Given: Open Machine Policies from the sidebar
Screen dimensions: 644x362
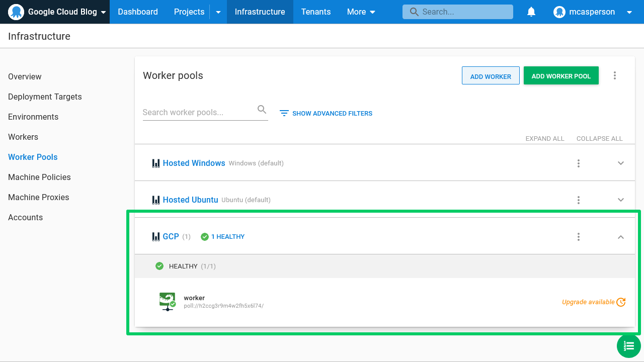Looking at the screenshot, I should (x=39, y=177).
